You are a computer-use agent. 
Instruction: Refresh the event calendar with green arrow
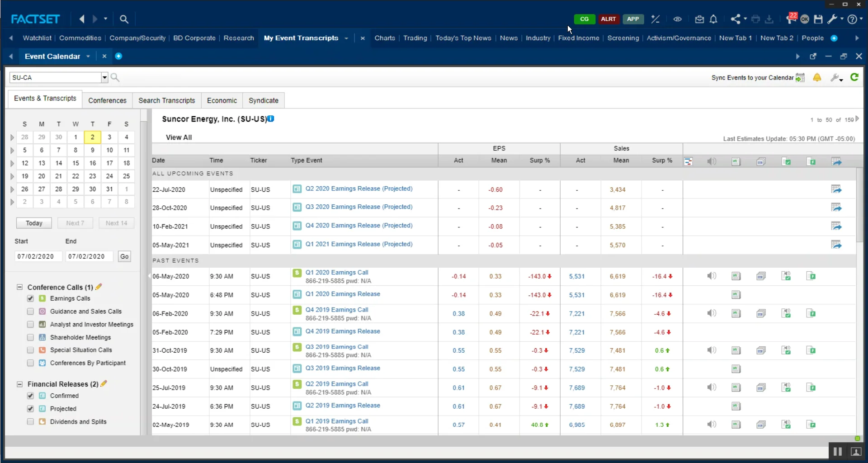click(x=854, y=77)
